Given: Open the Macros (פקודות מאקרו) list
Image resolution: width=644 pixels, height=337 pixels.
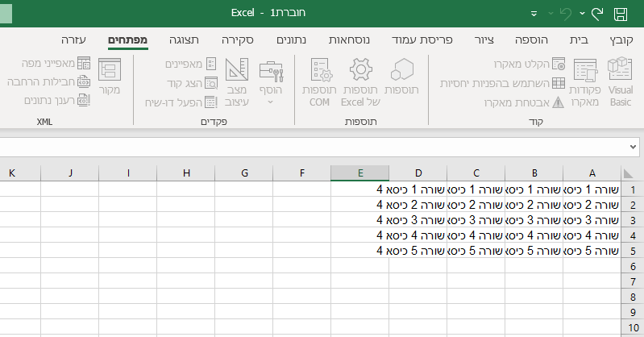Looking at the screenshot, I should click(584, 83).
